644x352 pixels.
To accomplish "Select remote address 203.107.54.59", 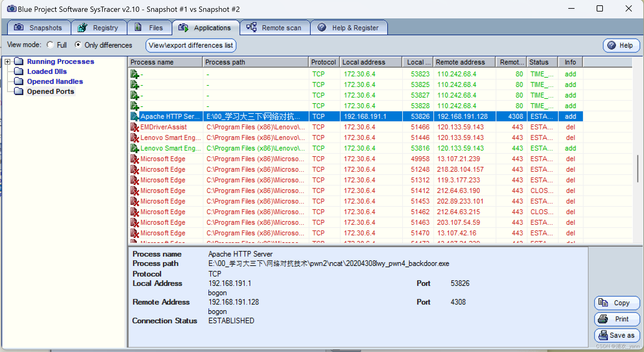I will point(458,223).
